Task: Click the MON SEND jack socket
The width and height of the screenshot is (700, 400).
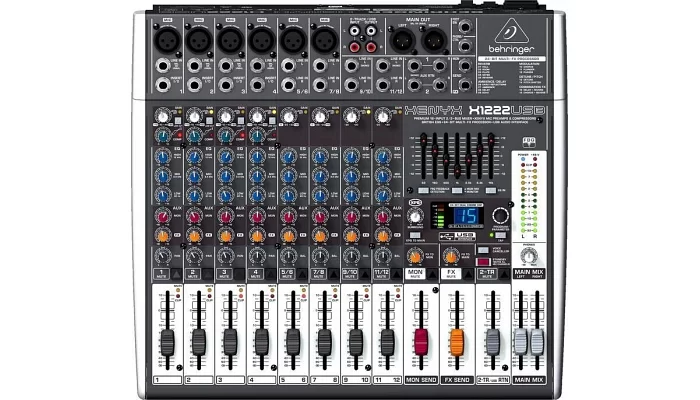Action: pos(465,66)
